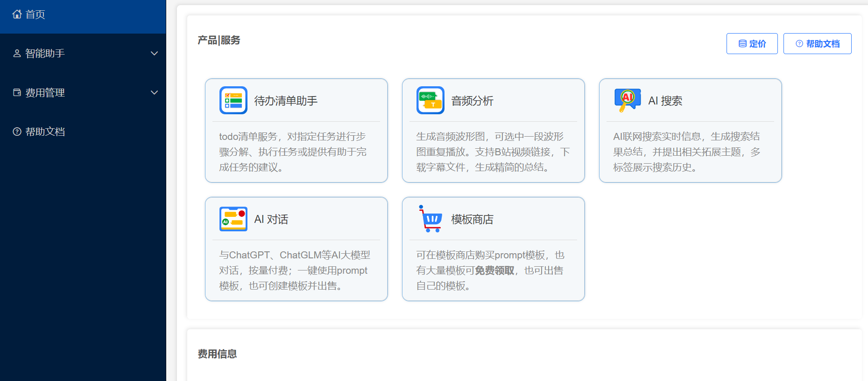This screenshot has width=868, height=381.
Task: Click the AI 搜索 magnifier icon
Action: 628,100
